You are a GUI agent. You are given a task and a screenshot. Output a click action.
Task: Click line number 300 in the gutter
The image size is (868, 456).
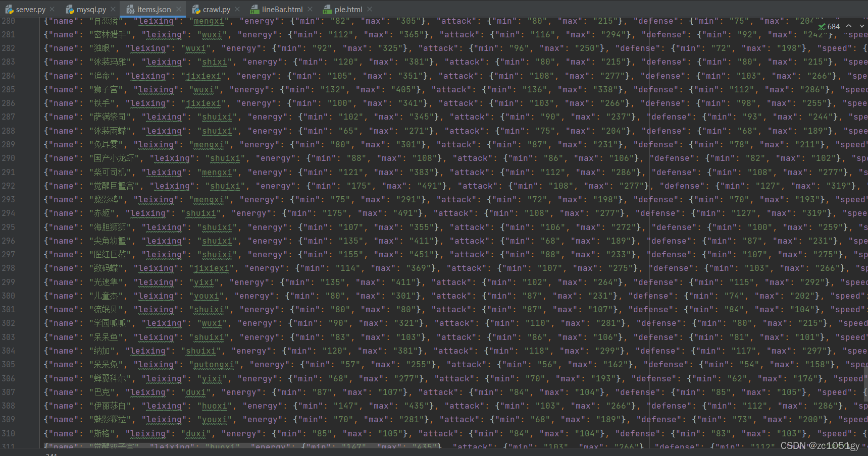9,296
